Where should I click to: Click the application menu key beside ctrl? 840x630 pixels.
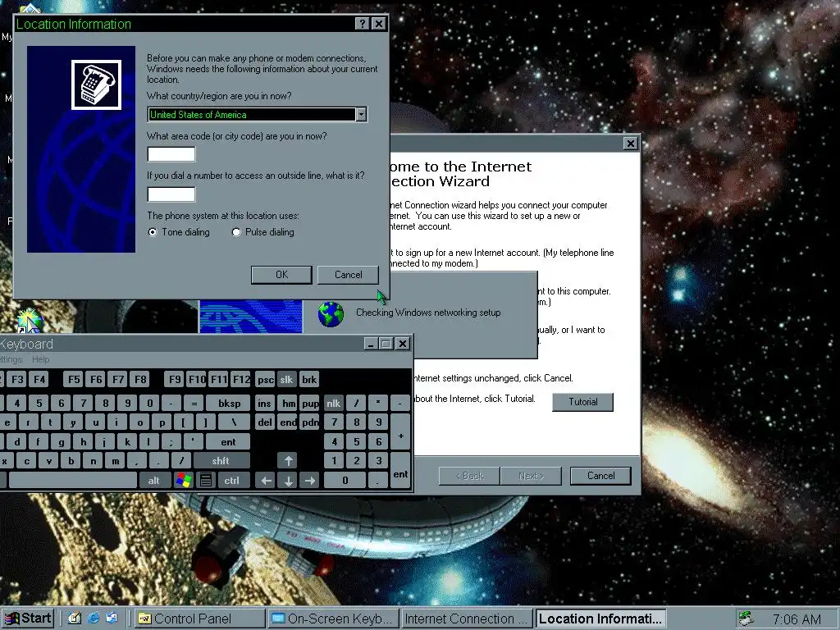[x=206, y=480]
